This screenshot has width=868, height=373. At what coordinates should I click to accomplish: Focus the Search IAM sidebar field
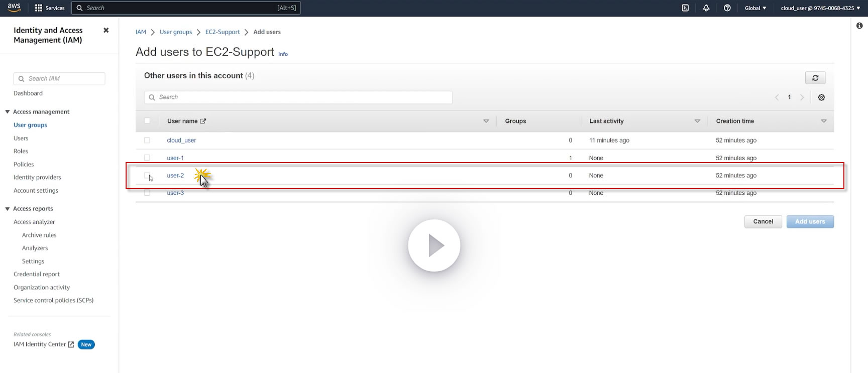pos(59,79)
